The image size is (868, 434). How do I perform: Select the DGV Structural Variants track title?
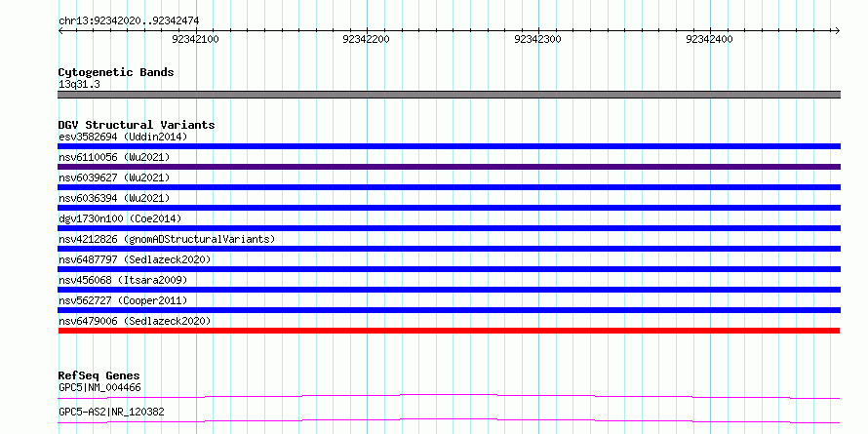pos(137,125)
